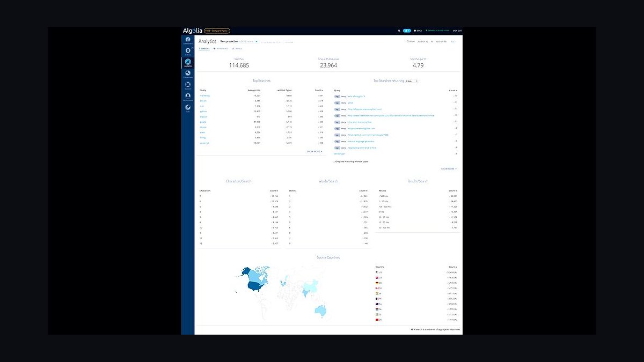Click the 4.79 Searches per IP value

[x=419, y=65]
